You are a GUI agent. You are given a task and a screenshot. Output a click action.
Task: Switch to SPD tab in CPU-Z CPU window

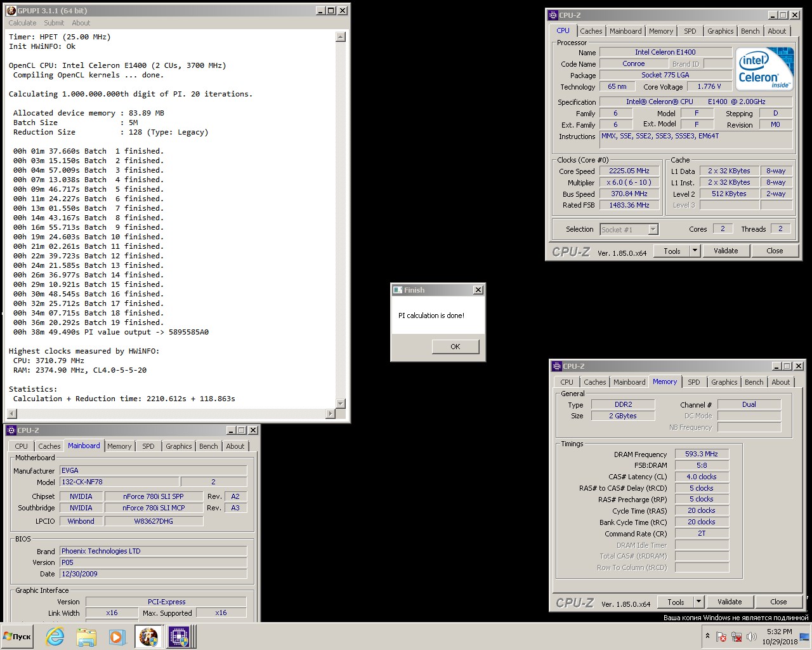(x=690, y=31)
